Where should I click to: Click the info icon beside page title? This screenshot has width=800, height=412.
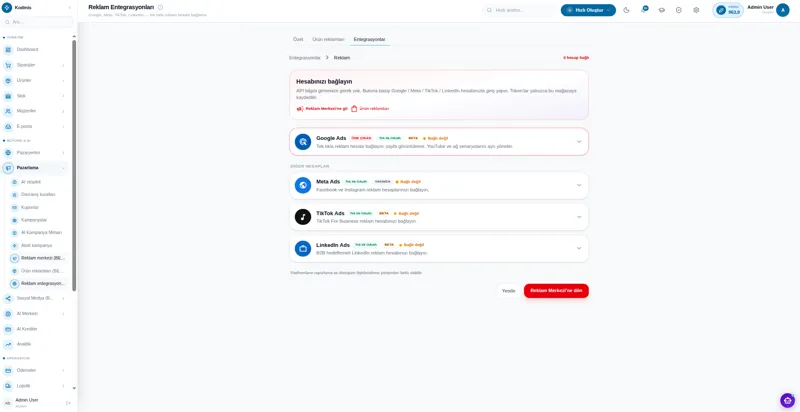pyautogui.click(x=160, y=7)
